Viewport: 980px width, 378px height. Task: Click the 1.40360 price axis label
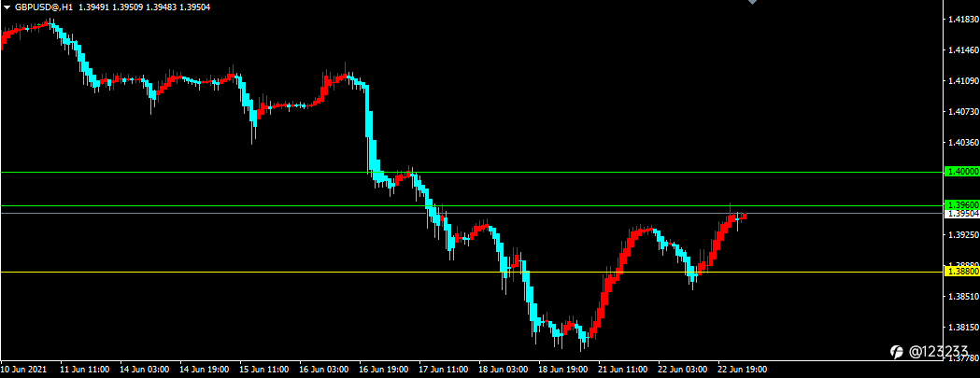[x=962, y=143]
